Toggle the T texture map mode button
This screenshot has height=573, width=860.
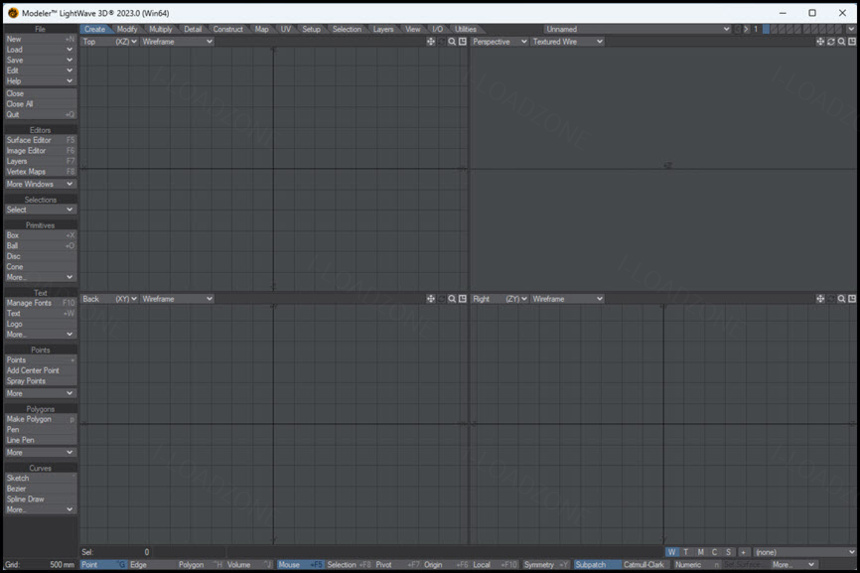point(686,552)
